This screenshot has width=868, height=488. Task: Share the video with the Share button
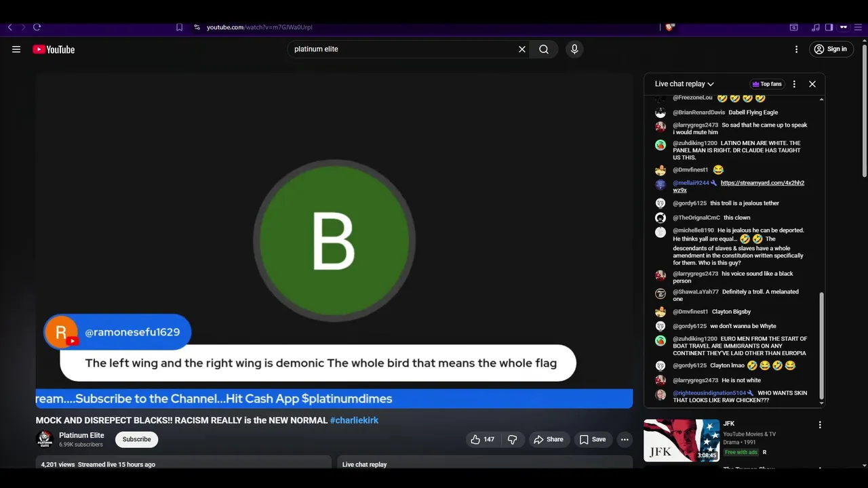tap(548, 439)
